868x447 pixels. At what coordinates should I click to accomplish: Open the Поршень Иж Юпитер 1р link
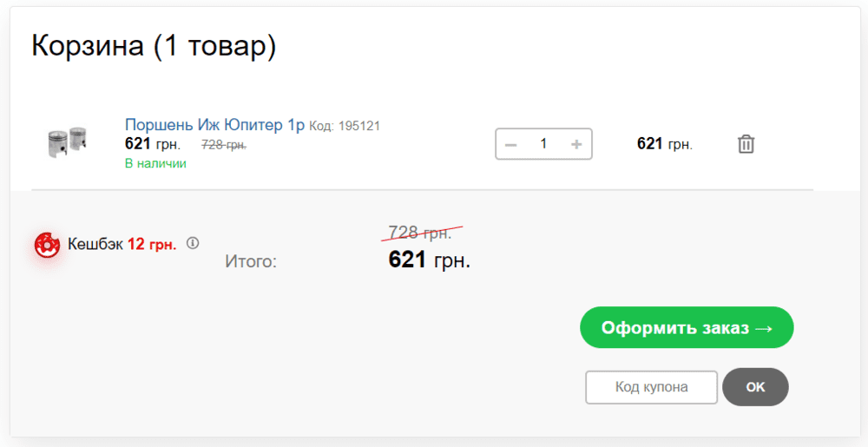click(214, 125)
